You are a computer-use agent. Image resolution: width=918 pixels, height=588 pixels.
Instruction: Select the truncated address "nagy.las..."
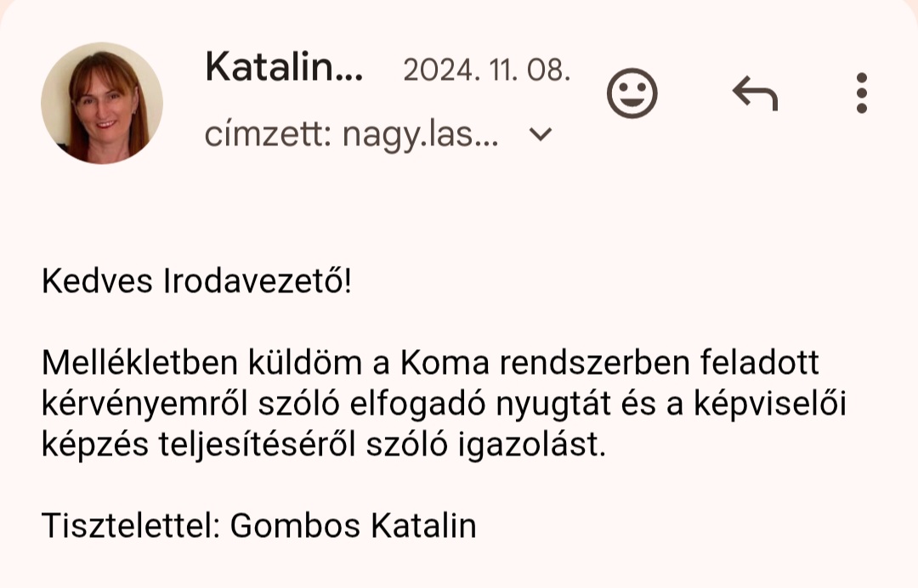tap(421, 137)
